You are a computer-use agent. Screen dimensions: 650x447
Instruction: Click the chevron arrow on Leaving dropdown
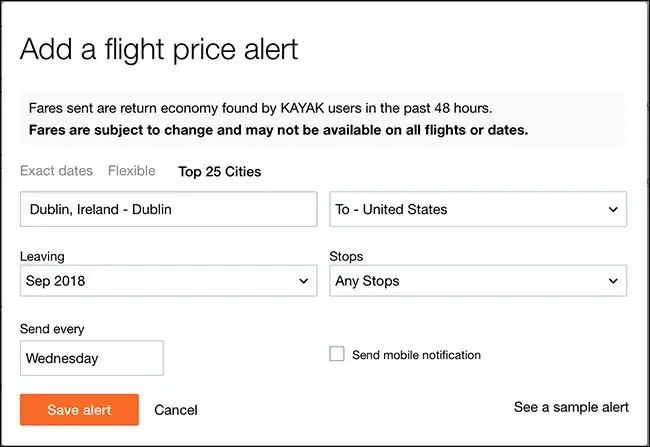pos(304,282)
